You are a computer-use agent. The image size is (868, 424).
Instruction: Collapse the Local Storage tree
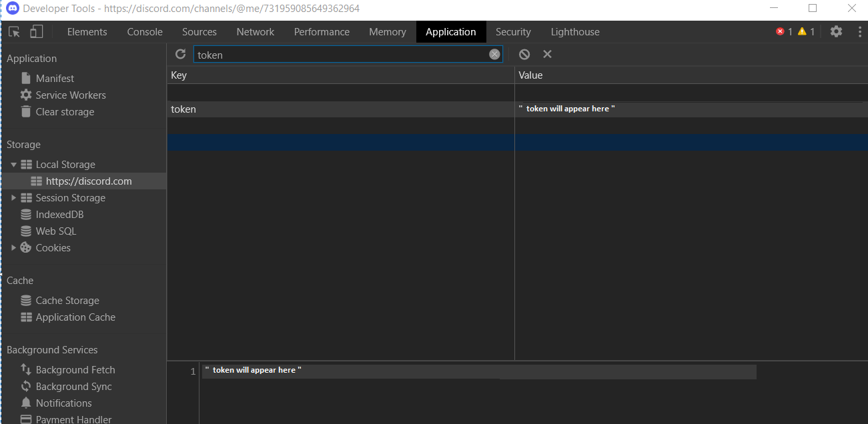pyautogui.click(x=13, y=164)
